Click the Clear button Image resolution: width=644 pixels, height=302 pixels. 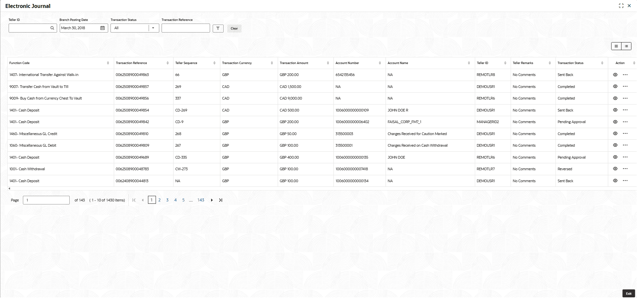pos(234,29)
